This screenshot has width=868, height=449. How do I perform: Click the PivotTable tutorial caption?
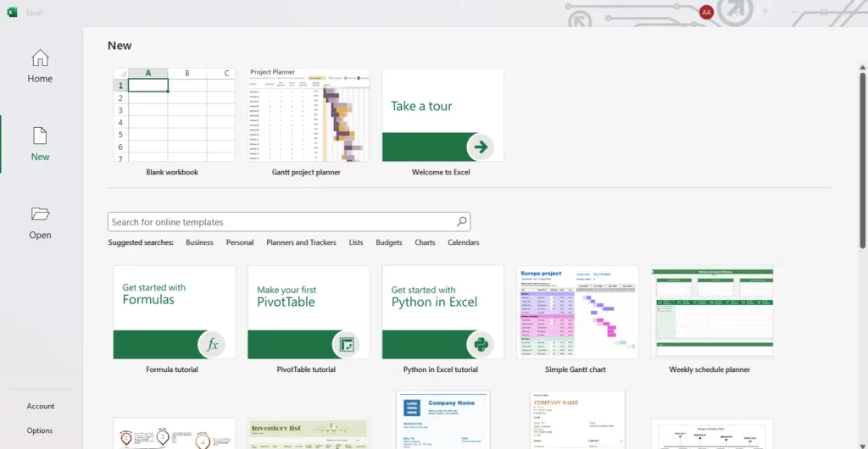[x=306, y=369]
